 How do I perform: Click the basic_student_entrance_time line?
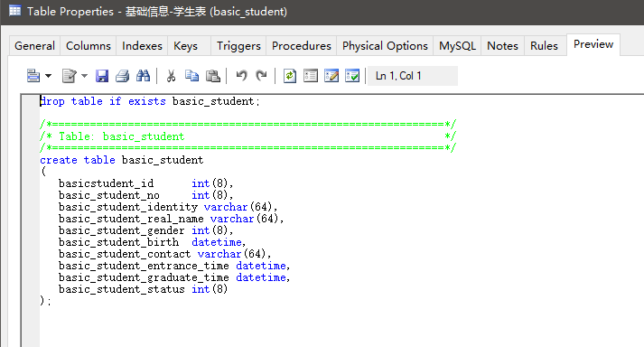pyautogui.click(x=174, y=266)
